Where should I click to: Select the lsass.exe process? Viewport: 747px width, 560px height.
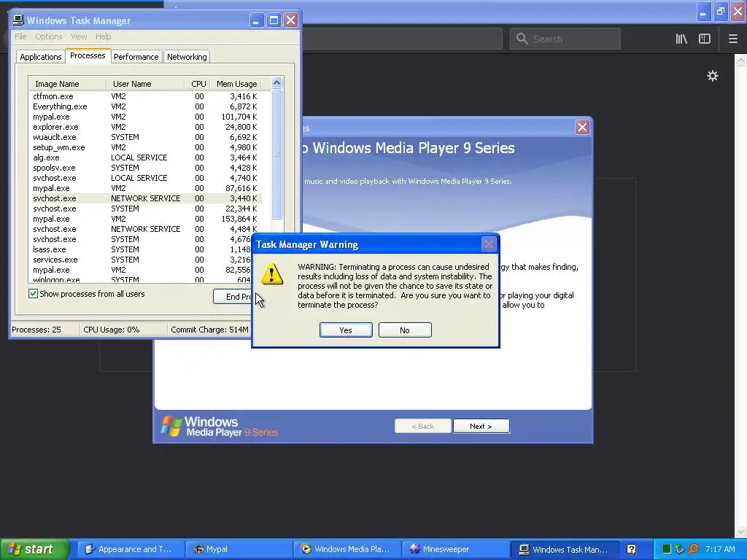(141, 249)
